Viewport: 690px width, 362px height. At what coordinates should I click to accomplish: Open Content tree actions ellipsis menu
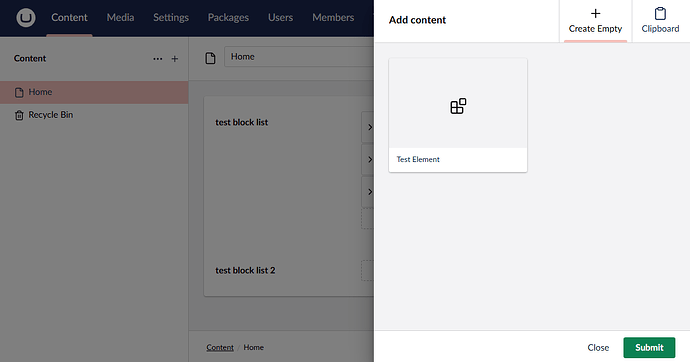tap(158, 59)
